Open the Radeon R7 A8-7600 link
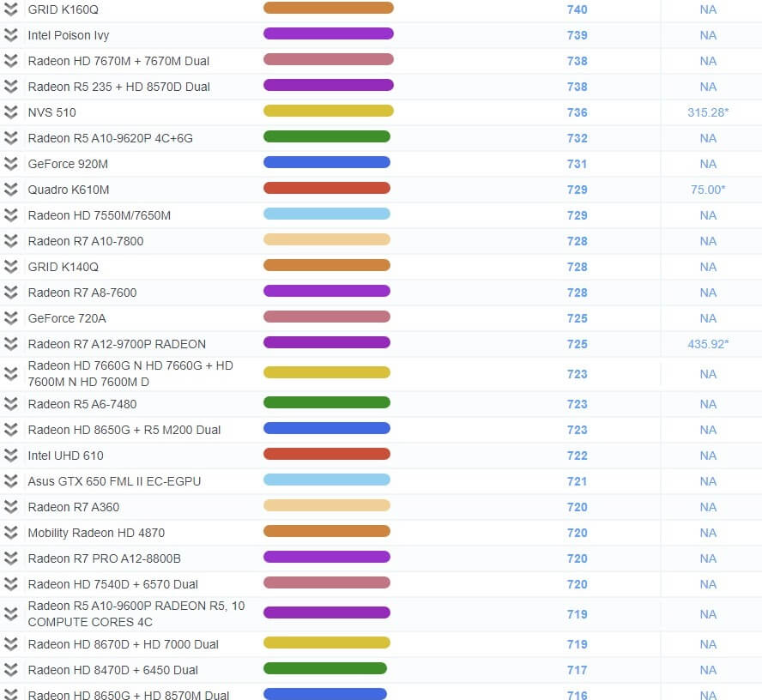762x700 pixels. [82, 293]
